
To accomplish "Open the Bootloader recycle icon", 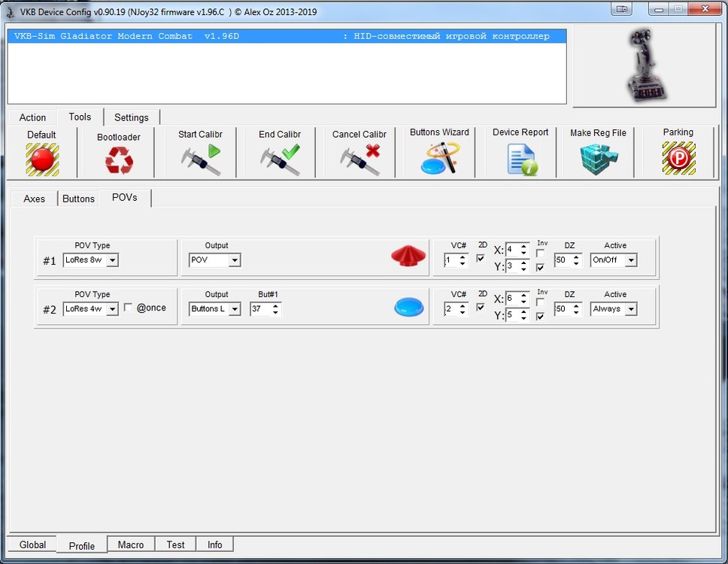I will 119,160.
